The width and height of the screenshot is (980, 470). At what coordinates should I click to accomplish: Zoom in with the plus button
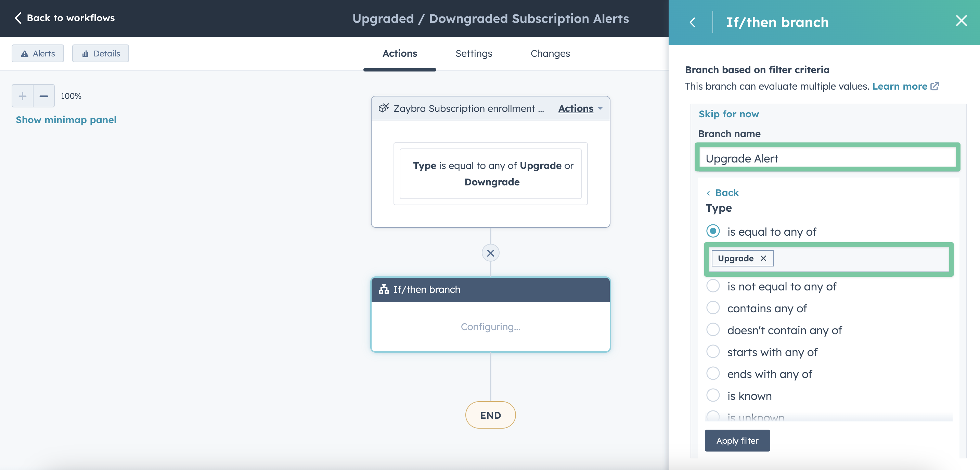pos(23,96)
